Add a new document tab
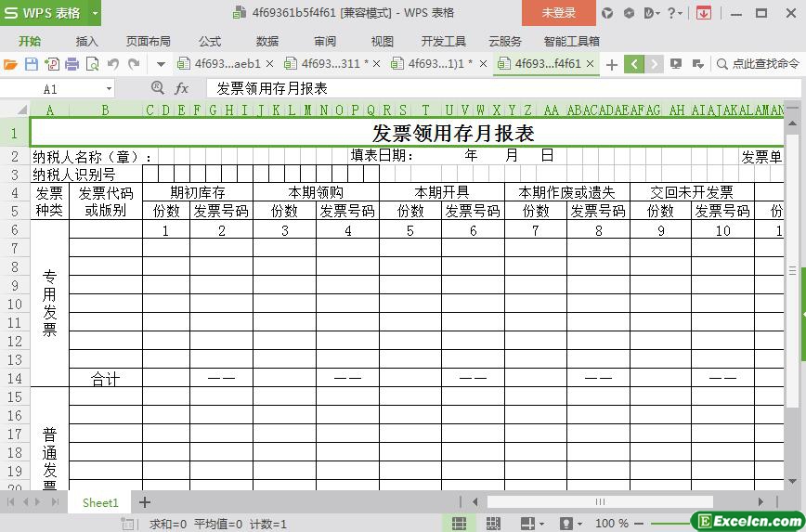806x532 pixels. point(612,64)
